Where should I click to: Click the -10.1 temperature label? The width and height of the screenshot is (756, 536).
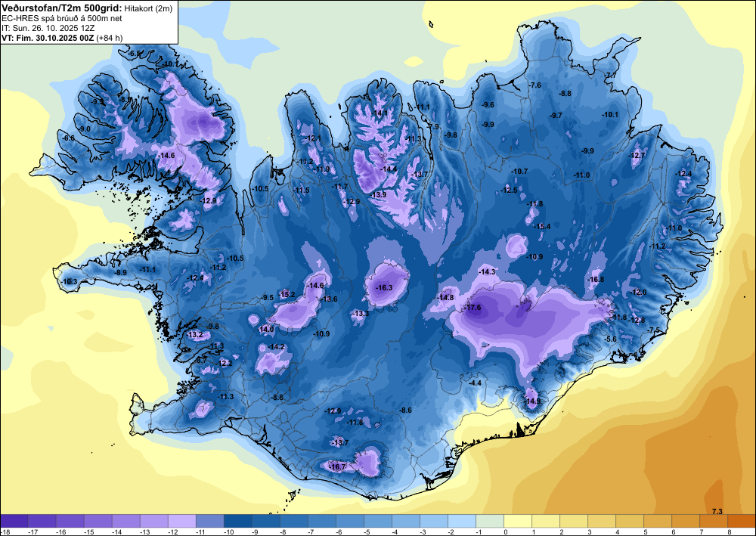(610, 114)
